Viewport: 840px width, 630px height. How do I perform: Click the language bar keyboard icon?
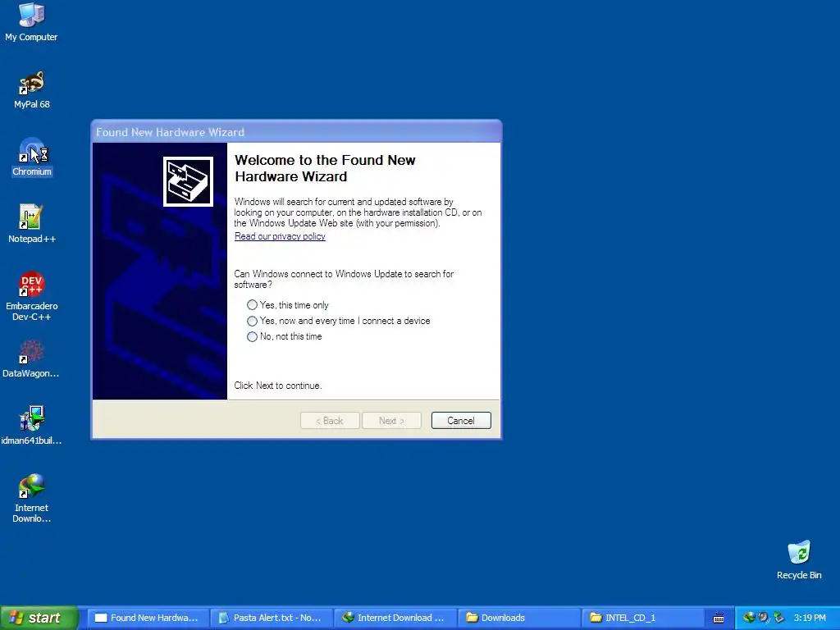coord(719,619)
